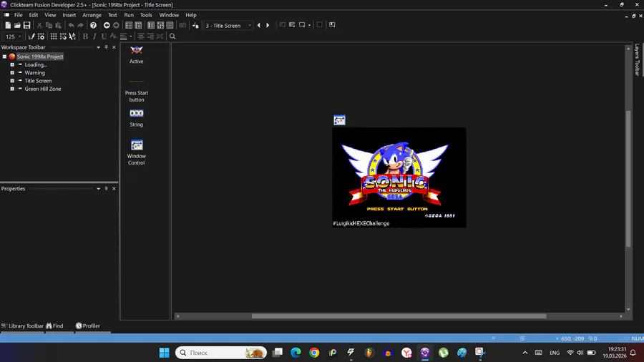644x362 pixels.
Task: Undo the last action via toolbar arrow
Action: 71,25
